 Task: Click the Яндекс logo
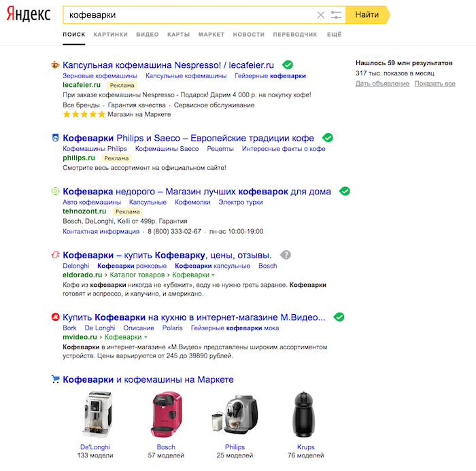pos(29,14)
